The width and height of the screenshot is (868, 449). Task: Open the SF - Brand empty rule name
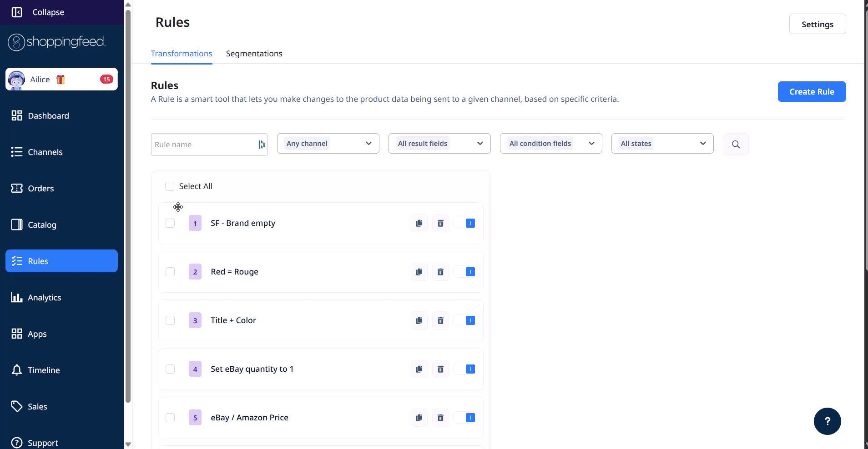click(243, 223)
